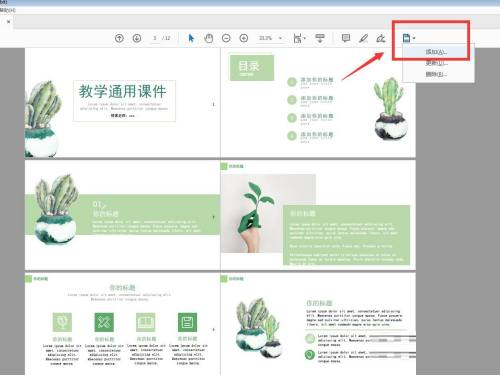Go to previous page with up arrow
This screenshot has width=500, height=375.
(x=119, y=38)
